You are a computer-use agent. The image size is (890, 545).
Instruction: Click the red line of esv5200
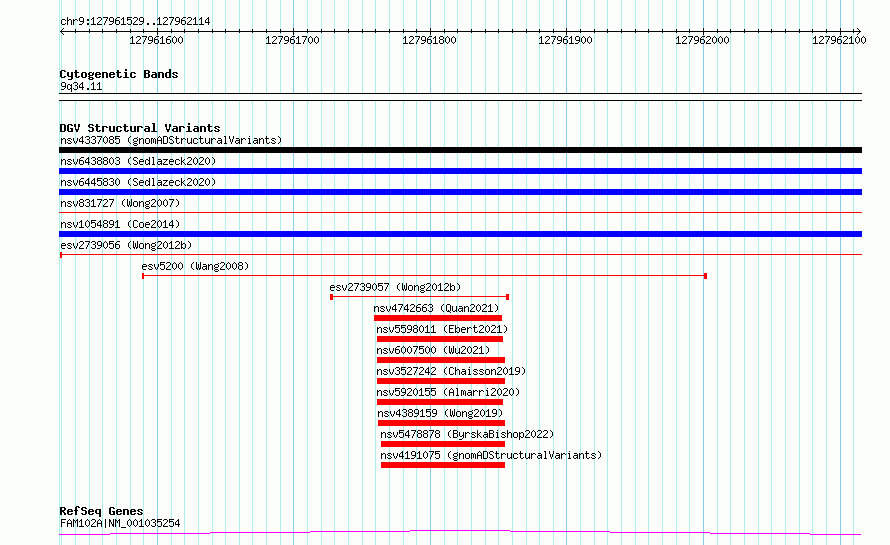coord(424,276)
